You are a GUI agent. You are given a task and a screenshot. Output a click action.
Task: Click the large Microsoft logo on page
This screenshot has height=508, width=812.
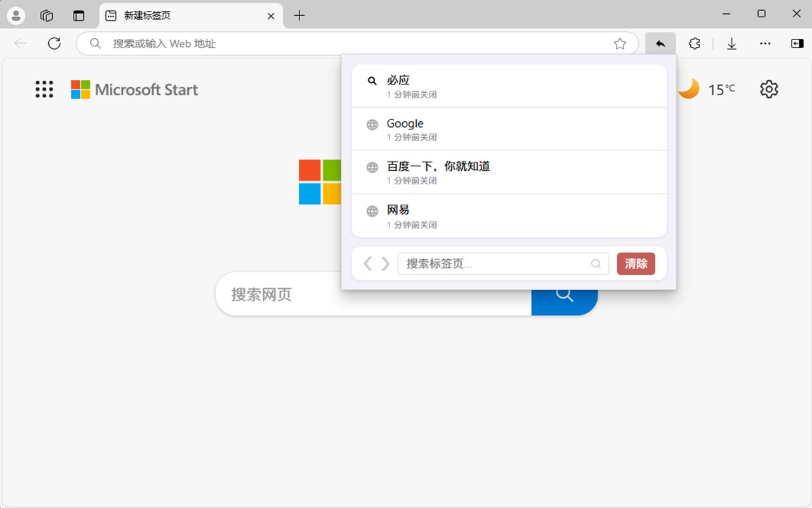click(x=320, y=182)
